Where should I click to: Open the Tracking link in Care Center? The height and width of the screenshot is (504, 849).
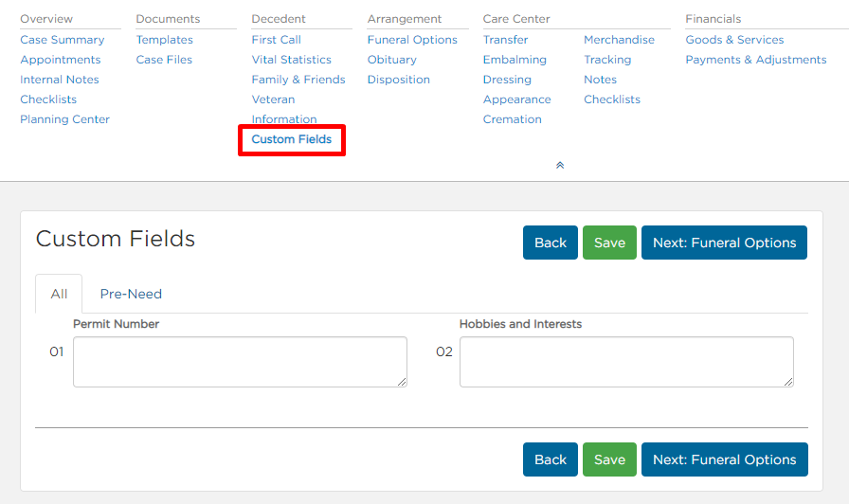tap(607, 60)
